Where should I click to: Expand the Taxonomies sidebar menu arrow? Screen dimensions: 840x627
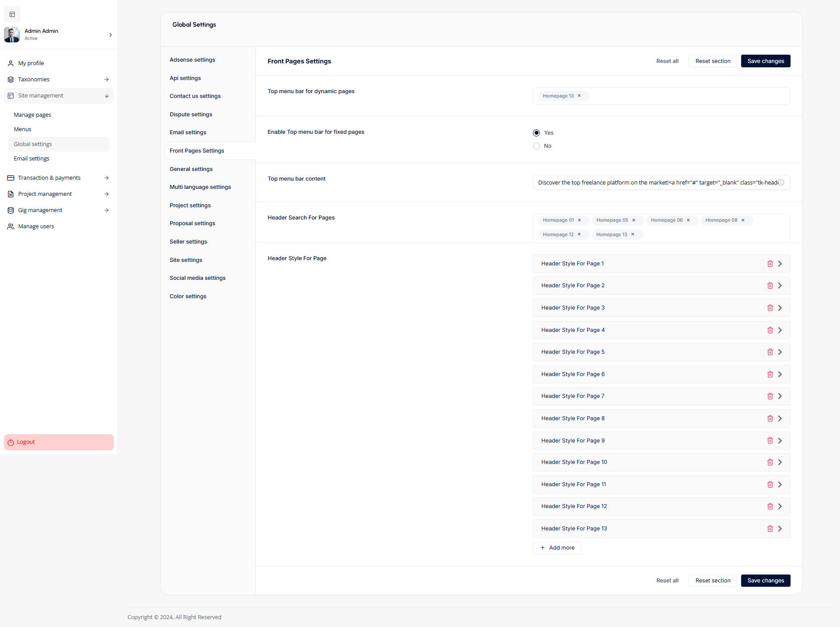click(x=107, y=80)
